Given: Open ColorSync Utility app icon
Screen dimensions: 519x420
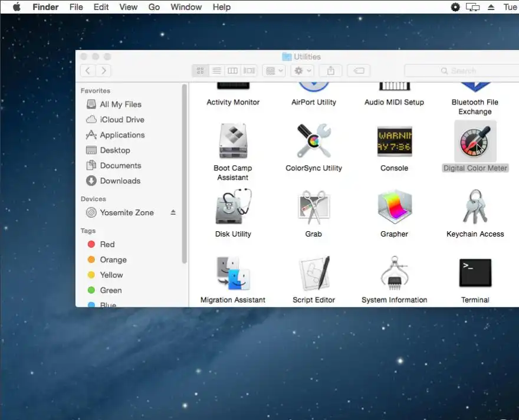Looking at the screenshot, I should tap(314, 140).
